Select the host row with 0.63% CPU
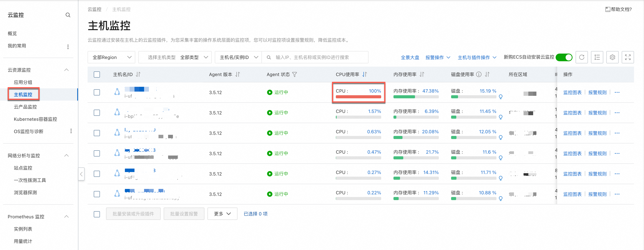This screenshot has width=644, height=250. (97, 133)
